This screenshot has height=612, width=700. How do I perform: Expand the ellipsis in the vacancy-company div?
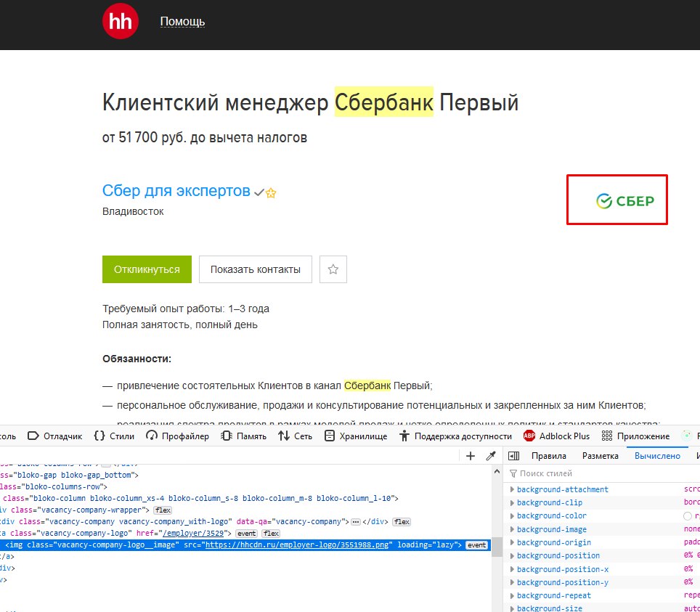[x=355, y=521]
